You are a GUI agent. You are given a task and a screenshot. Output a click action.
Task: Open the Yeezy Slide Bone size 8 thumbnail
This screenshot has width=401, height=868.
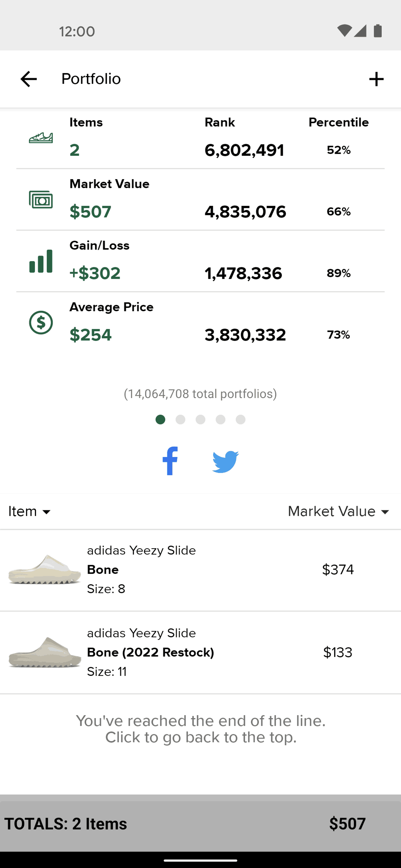pyautogui.click(x=44, y=569)
